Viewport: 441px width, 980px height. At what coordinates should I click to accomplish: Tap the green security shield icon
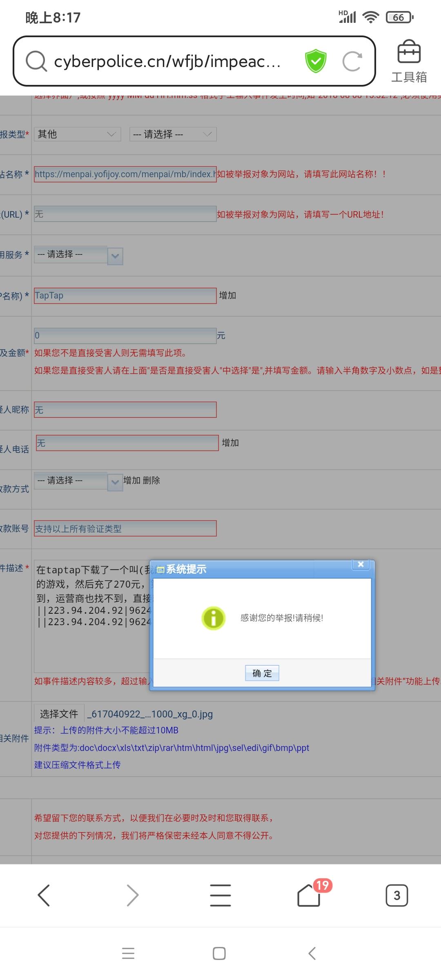[x=316, y=61]
